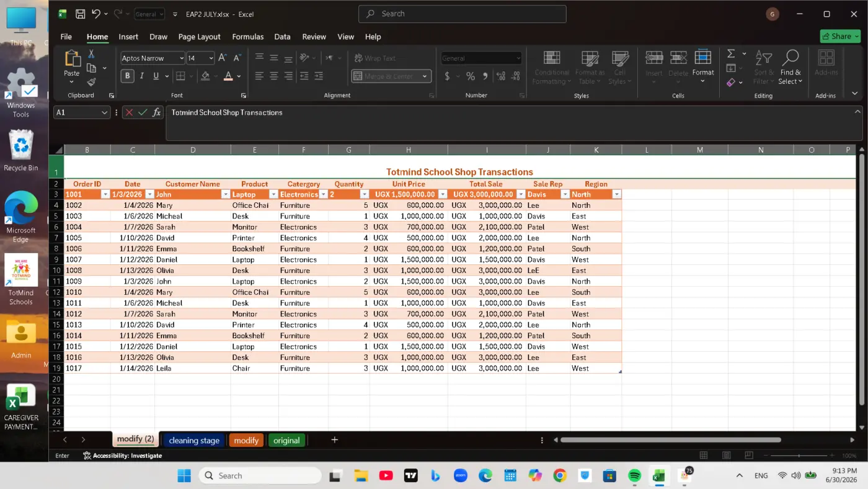Open the Customer Name filter dropdown
Screen dimensions: 868x489
click(225, 194)
